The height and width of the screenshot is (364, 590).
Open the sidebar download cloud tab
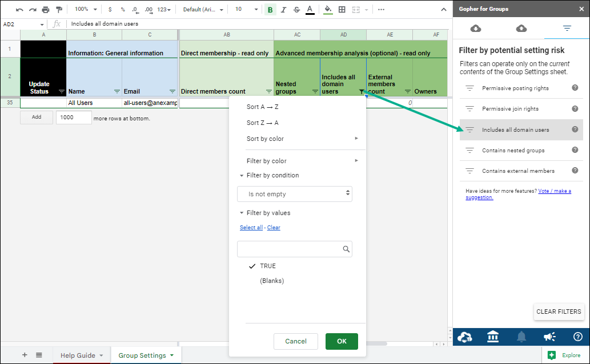(476, 28)
